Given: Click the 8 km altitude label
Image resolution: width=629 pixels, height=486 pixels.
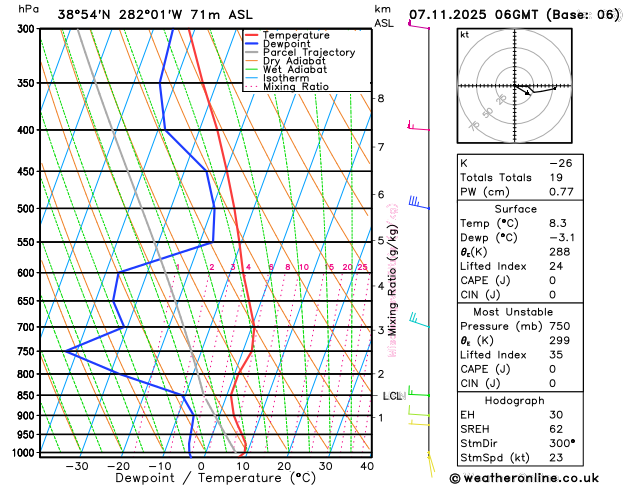Looking at the screenshot, I should [x=381, y=99].
